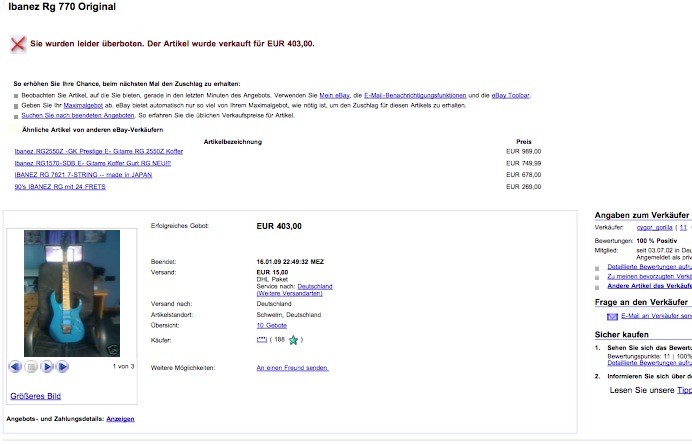Click the Artikelbezeichnung column header
This screenshot has width=692, height=445.
coord(233,142)
